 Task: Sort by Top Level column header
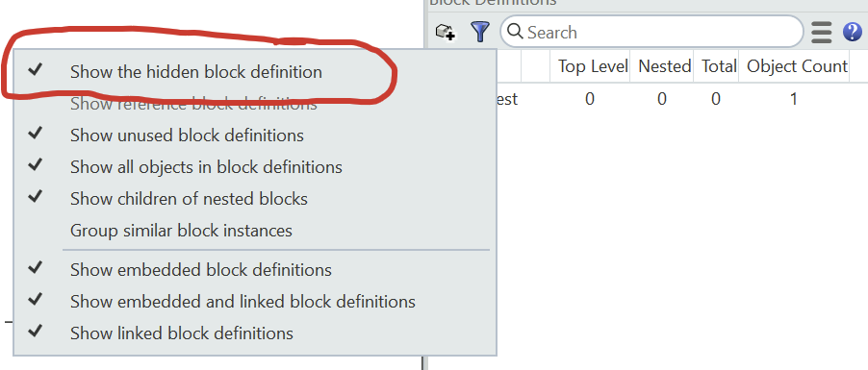coord(590,66)
